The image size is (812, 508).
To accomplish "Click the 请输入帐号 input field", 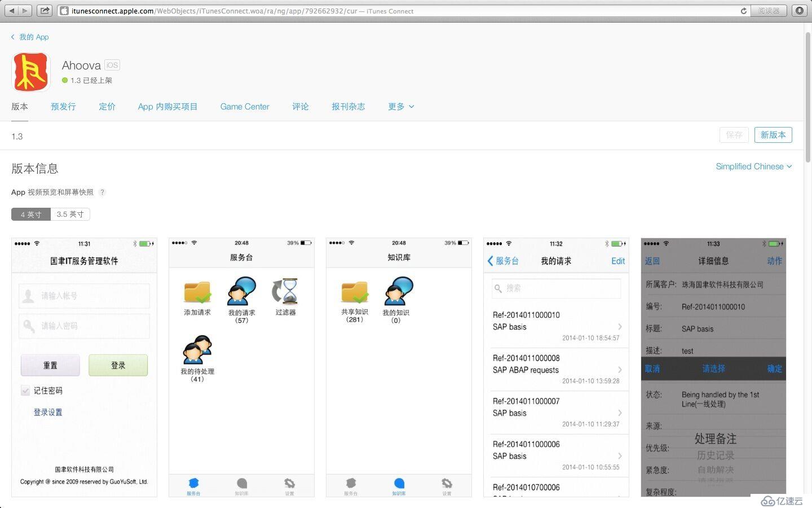I will click(85, 296).
